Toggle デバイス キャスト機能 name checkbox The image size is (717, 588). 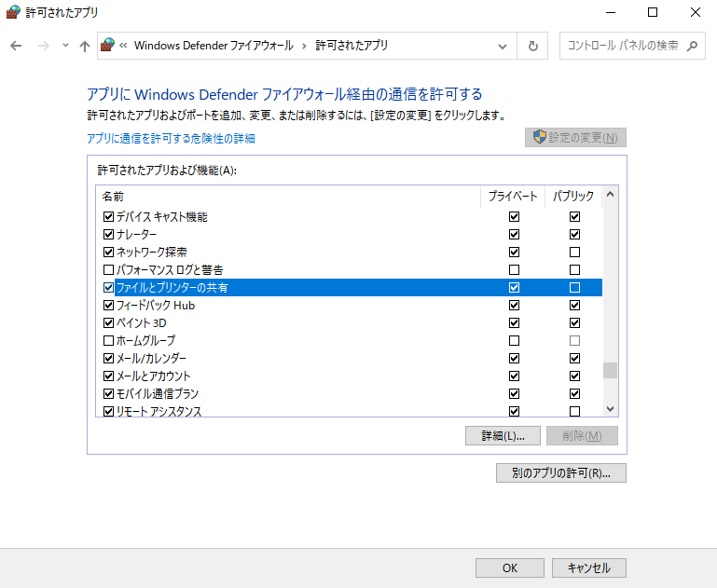pyautogui.click(x=108, y=216)
